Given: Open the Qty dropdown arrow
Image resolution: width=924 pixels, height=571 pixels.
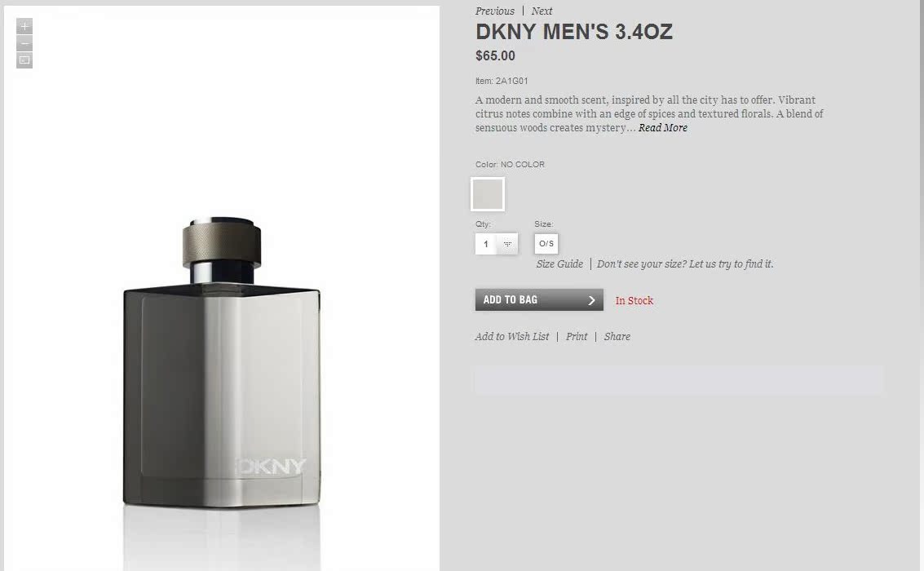Looking at the screenshot, I should click(x=507, y=244).
